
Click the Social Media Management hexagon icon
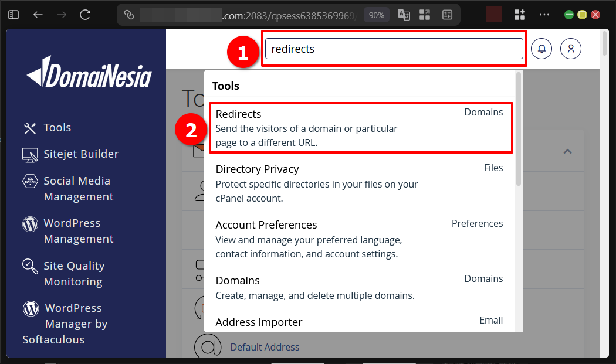tap(29, 181)
